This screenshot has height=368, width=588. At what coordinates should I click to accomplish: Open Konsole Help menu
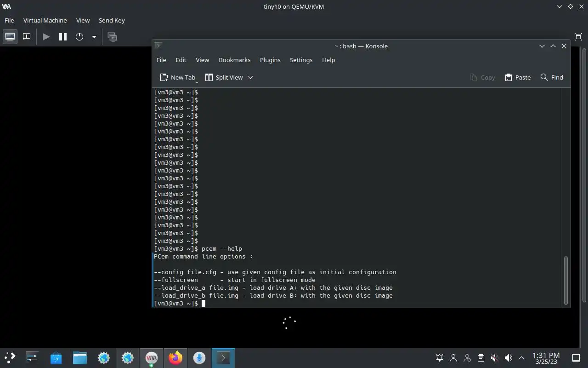328,60
